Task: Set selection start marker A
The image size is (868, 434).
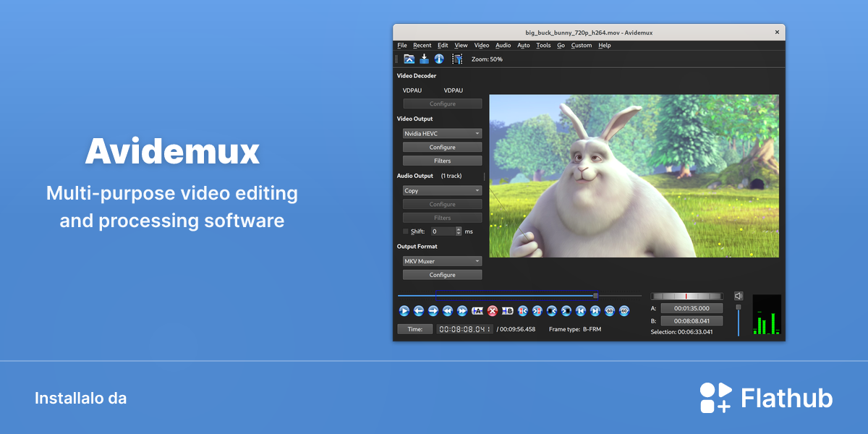Action: pos(477,311)
